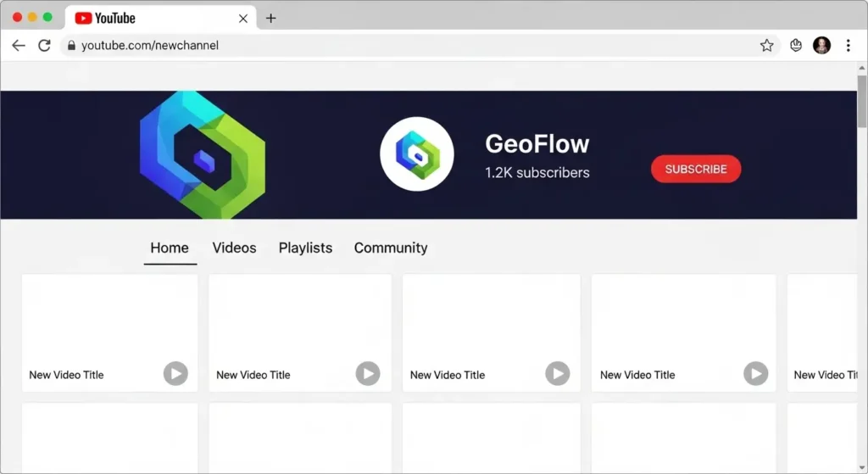Screen dimensions: 868x474
Task: Click the scrollbar down arrow
Action: click(862, 468)
